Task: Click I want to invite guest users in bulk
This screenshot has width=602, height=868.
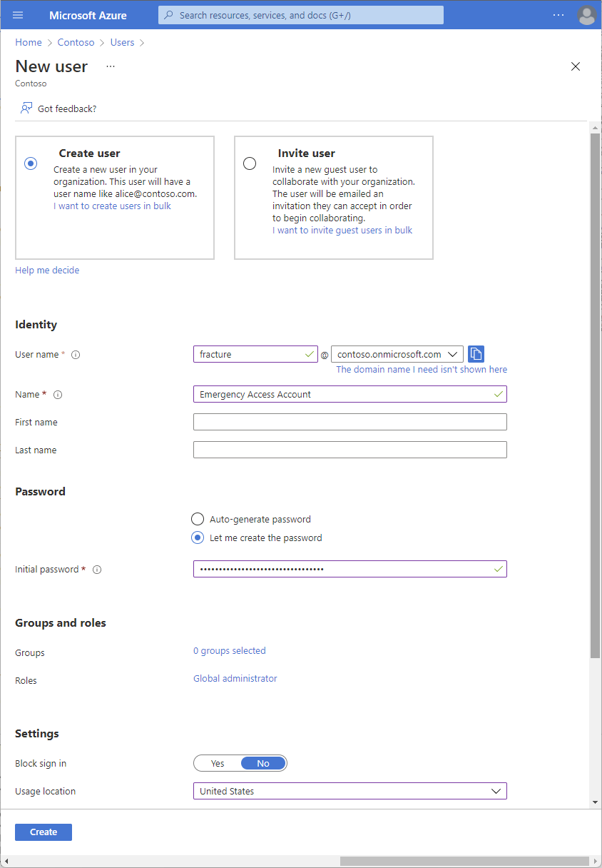Action: click(342, 230)
